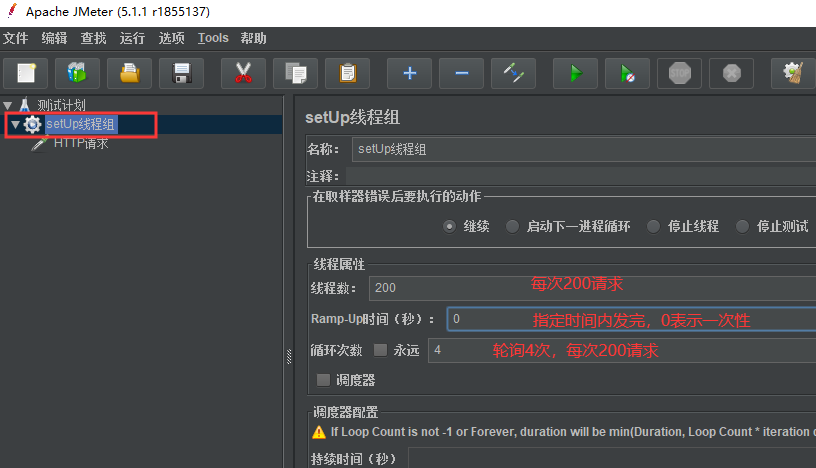The image size is (816, 468).
Task: Click the HTTP请求 sampler pipette icon
Action: tap(40, 144)
